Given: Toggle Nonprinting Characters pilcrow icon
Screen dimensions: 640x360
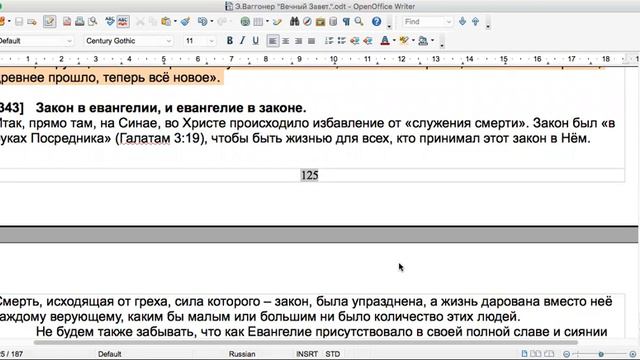Looking at the screenshot, I should (x=346, y=22).
